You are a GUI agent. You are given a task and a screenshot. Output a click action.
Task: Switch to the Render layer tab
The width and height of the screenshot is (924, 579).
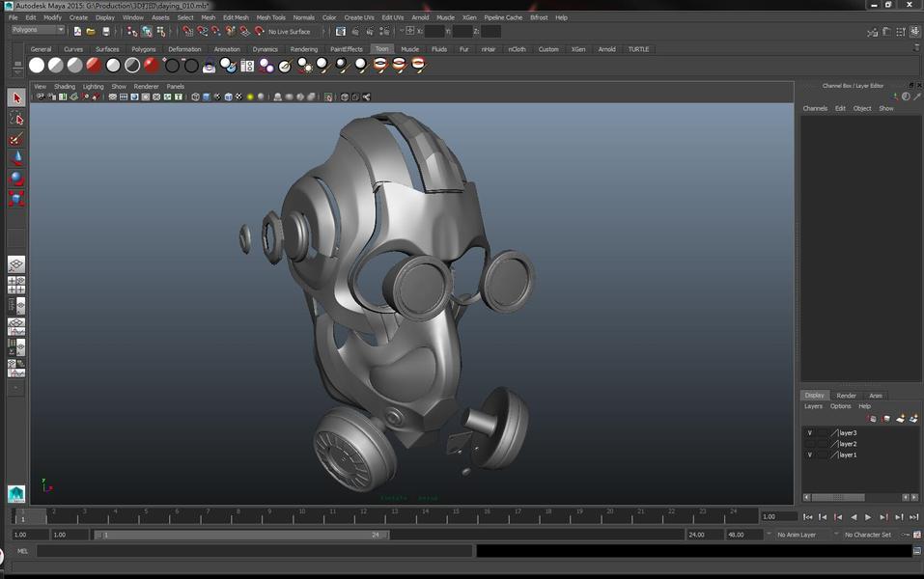pyautogui.click(x=846, y=396)
